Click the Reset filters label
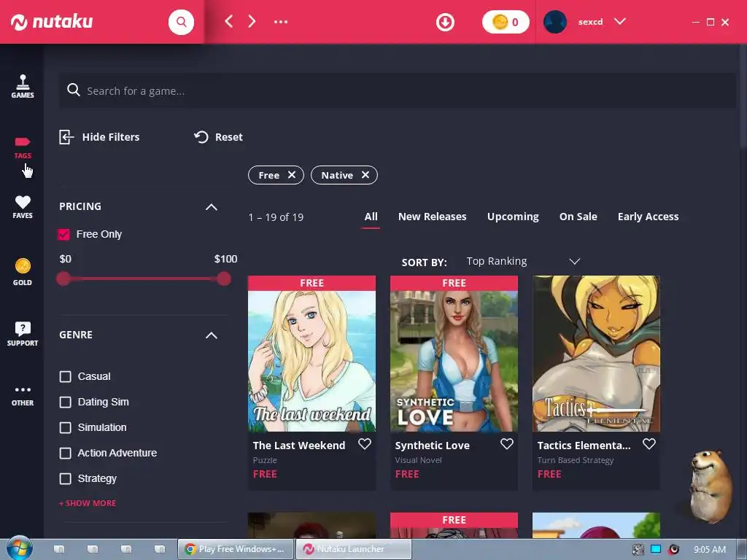 [228, 137]
